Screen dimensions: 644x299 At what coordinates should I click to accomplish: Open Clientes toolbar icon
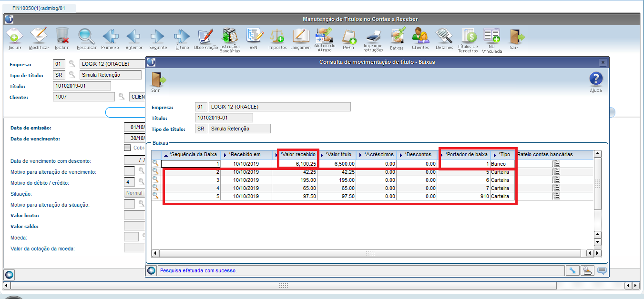[420, 36]
